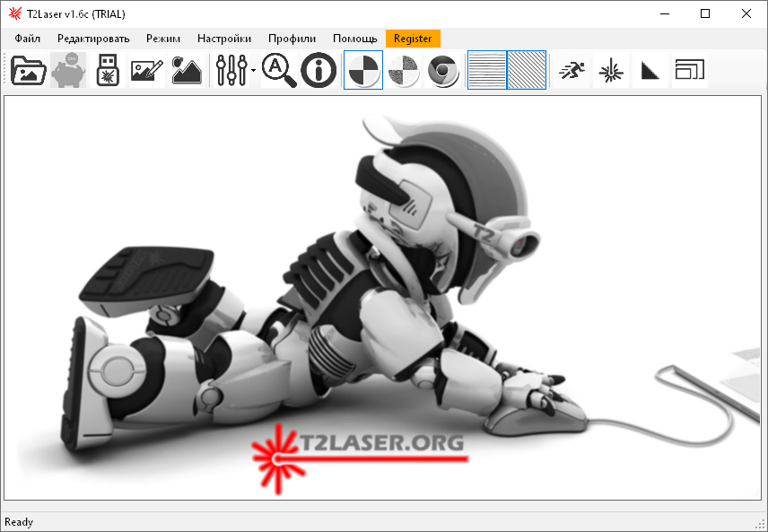Open the Помощь menu
The image size is (768, 532).
pyautogui.click(x=355, y=39)
